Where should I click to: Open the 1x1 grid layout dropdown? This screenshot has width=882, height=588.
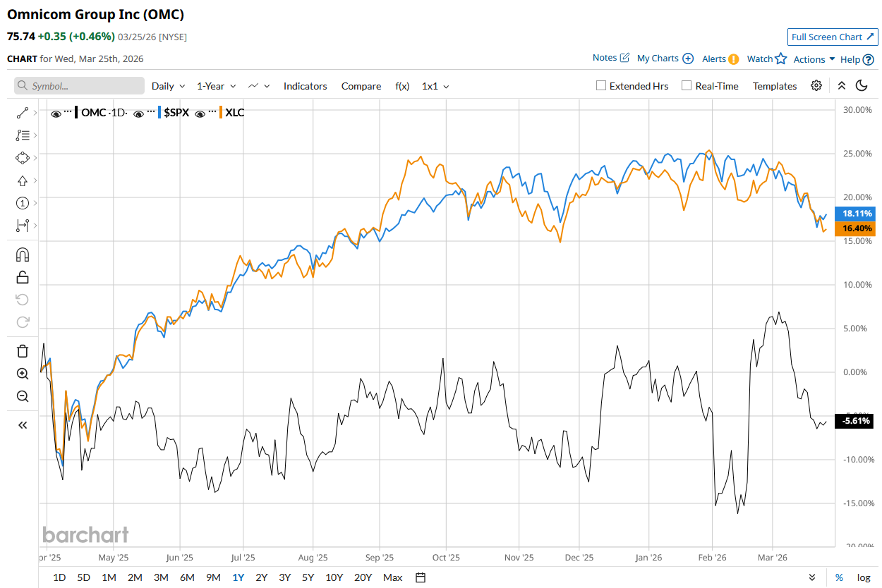435,86
